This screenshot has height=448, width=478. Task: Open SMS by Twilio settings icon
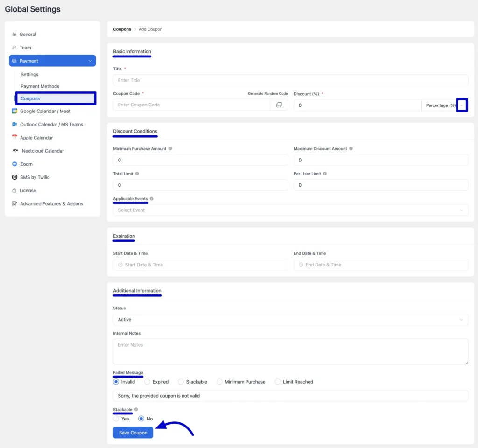point(15,177)
